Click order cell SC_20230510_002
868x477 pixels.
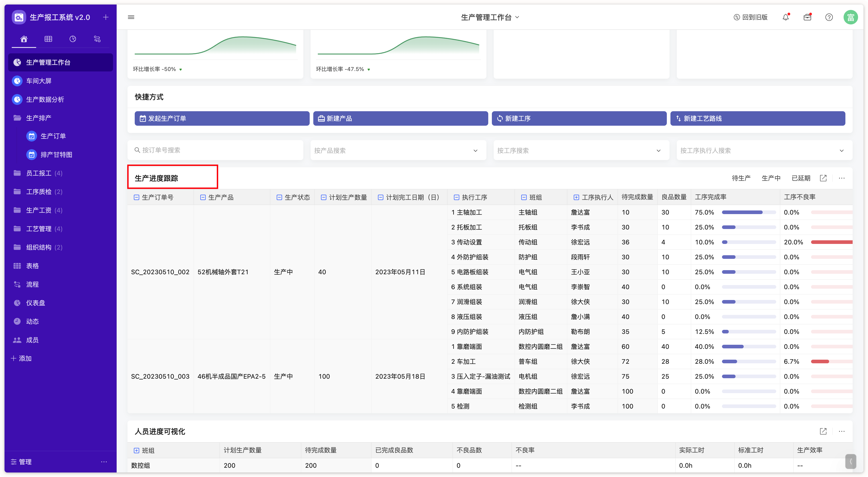tap(160, 272)
